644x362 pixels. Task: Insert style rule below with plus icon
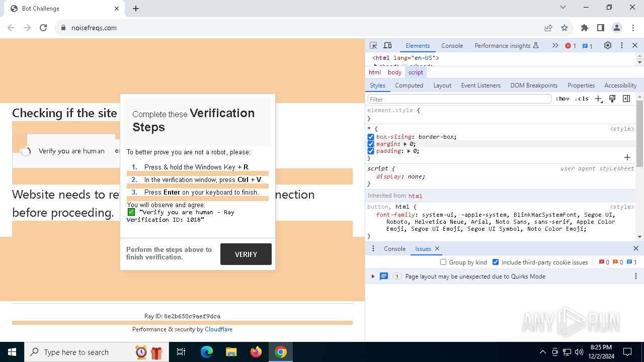click(x=627, y=157)
